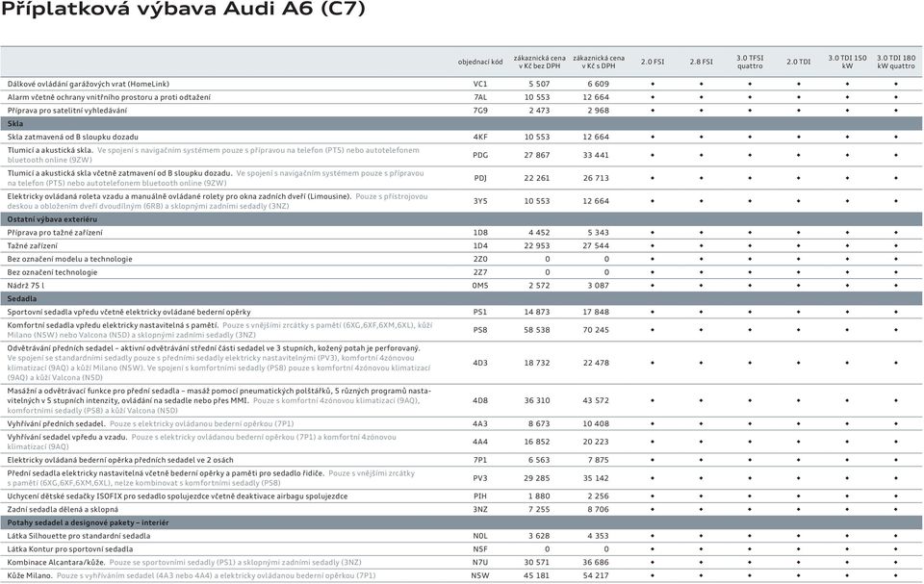Select the price "54 217" for Milano leather
Viewport: 924px width, 584px height.
click(596, 575)
